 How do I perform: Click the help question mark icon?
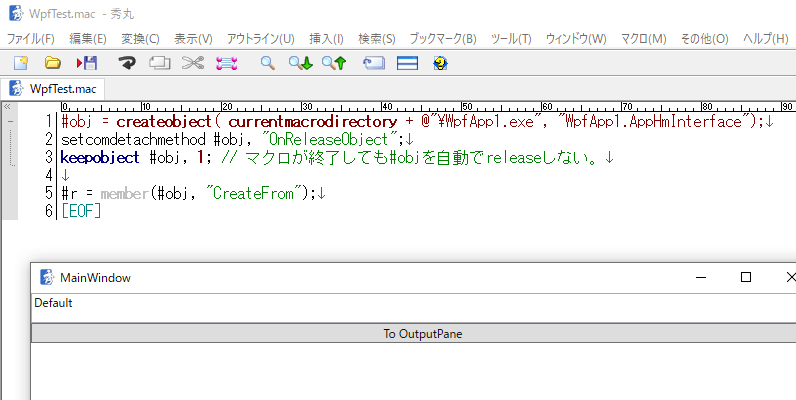440,63
